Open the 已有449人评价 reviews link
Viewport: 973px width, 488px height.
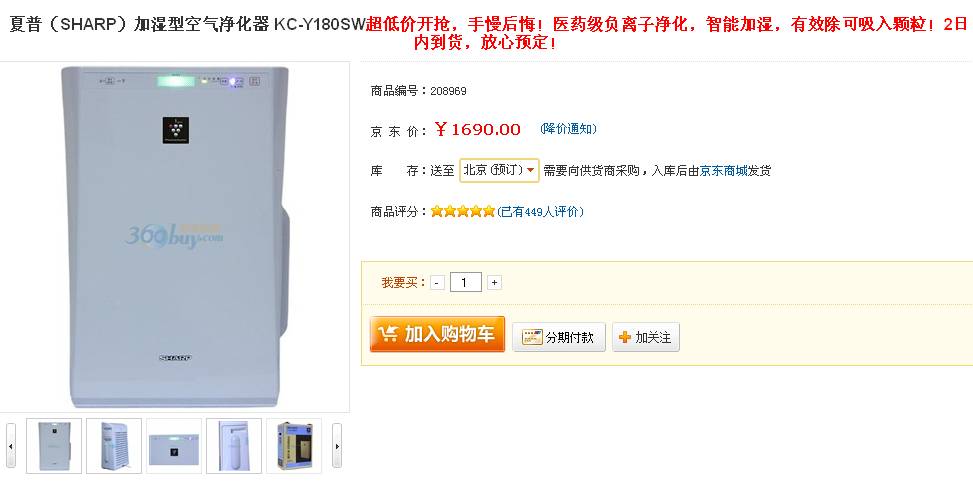point(540,212)
